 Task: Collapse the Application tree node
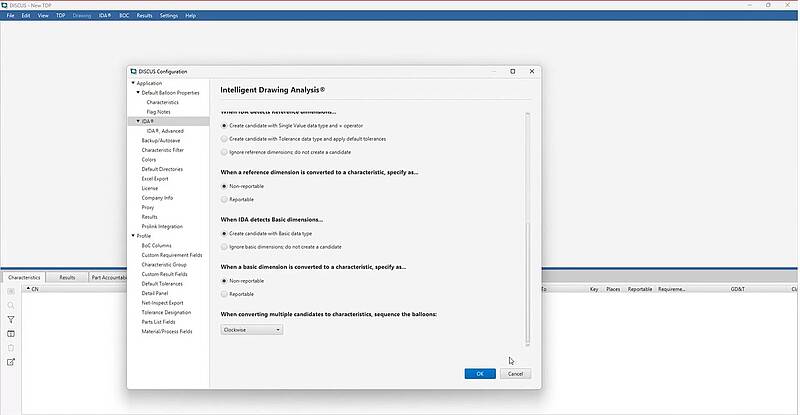(x=132, y=83)
